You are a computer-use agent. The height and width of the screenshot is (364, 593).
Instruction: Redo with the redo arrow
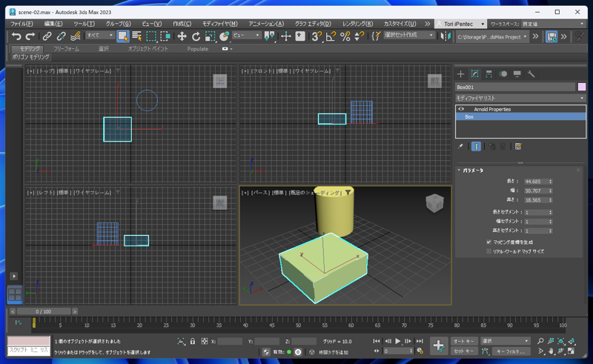coord(30,36)
